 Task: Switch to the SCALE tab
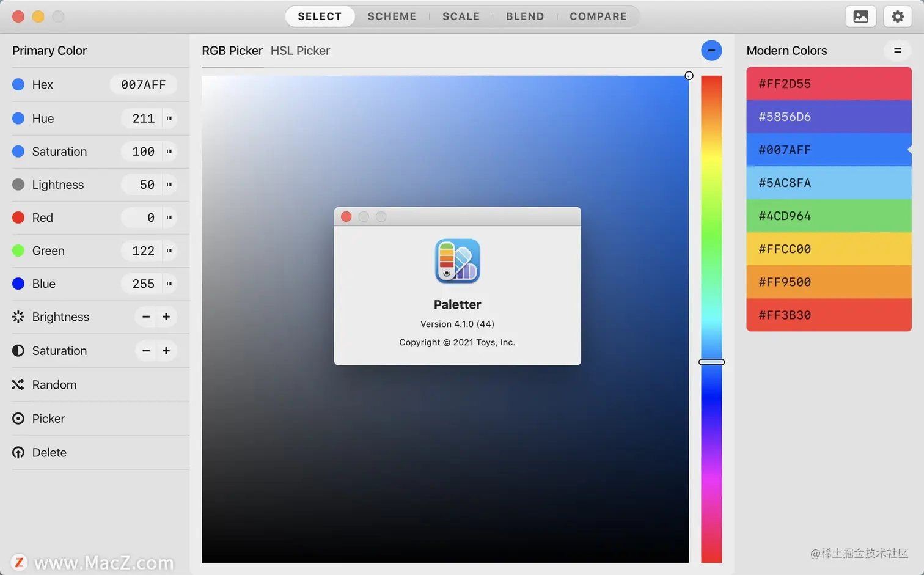tap(461, 16)
